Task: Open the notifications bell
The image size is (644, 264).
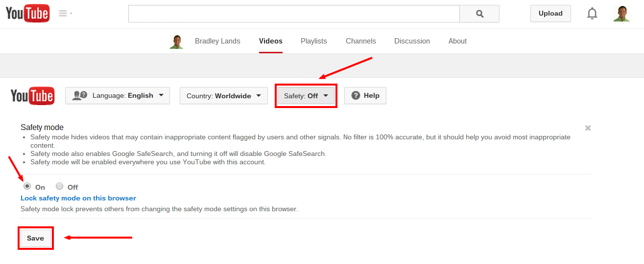Action: (x=592, y=14)
